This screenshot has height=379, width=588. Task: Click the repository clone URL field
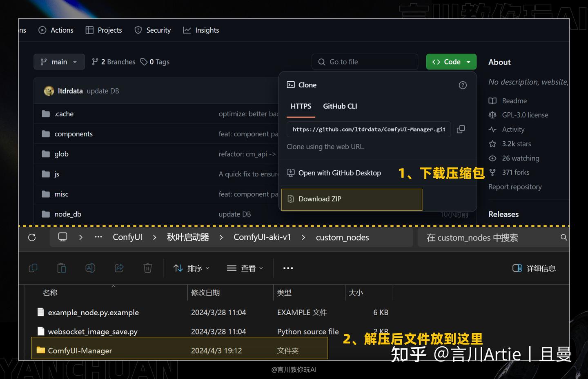369,129
